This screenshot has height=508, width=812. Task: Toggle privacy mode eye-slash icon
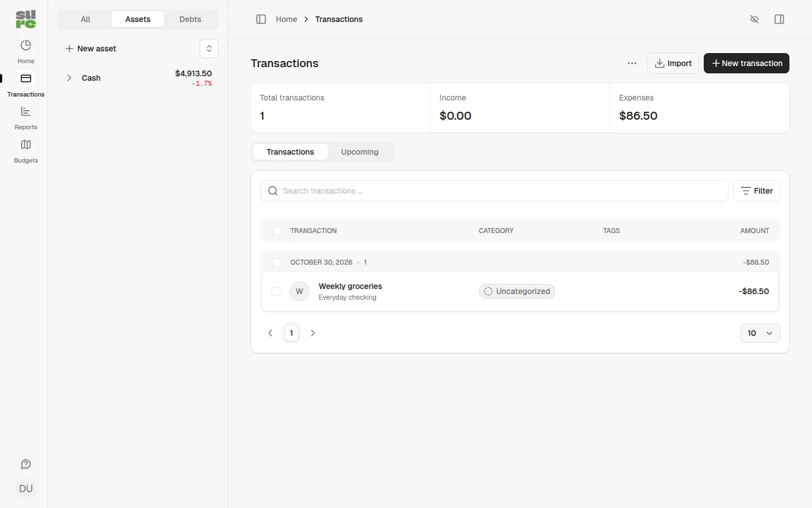[754, 19]
